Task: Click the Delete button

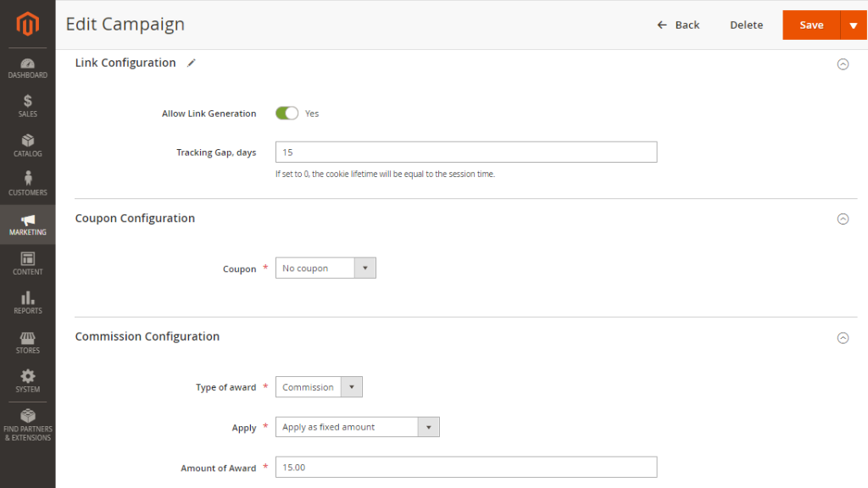Action: [746, 25]
